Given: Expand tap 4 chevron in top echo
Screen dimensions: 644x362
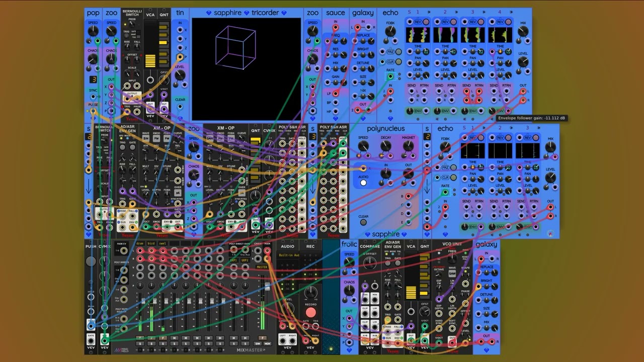Looking at the screenshot, I should pyautogui.click(x=511, y=12).
